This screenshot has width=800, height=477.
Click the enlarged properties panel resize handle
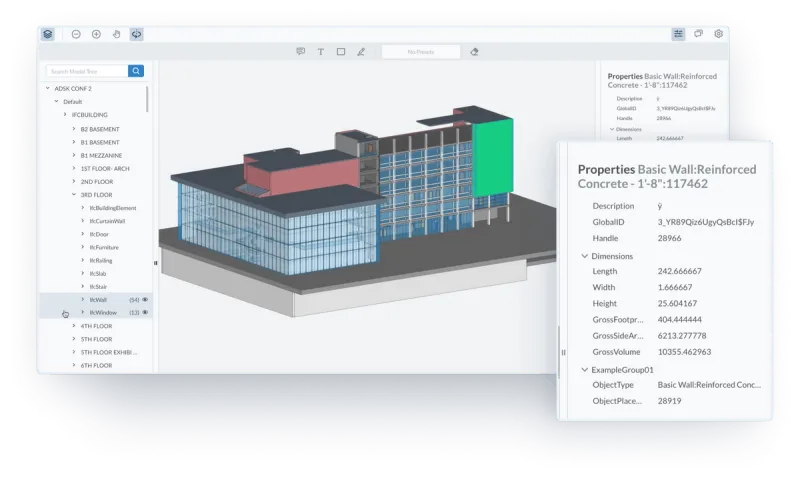pos(563,352)
